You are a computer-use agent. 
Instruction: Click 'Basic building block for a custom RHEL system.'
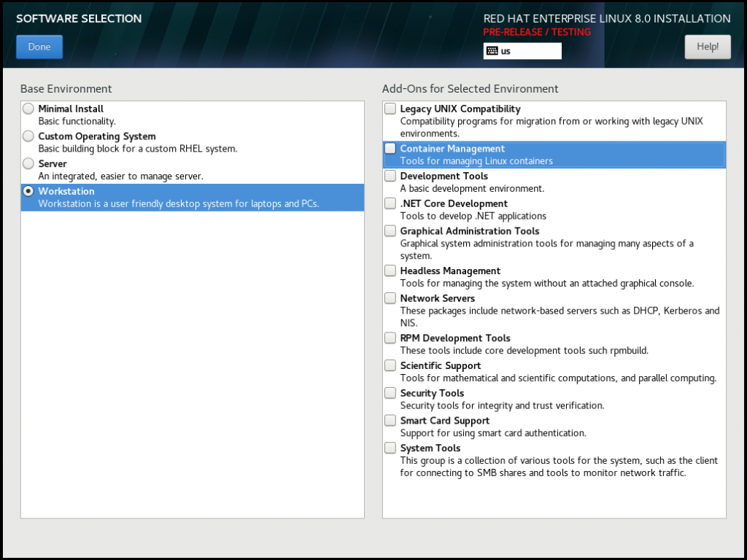point(138,149)
